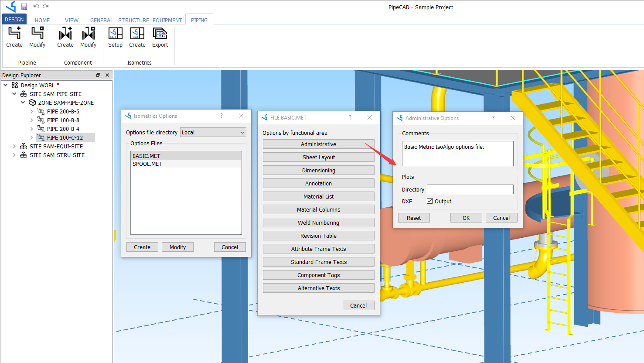Viewport: 644px width, 363px height.
Task: Expand the PIPE 100-B-8 node
Action: point(32,120)
